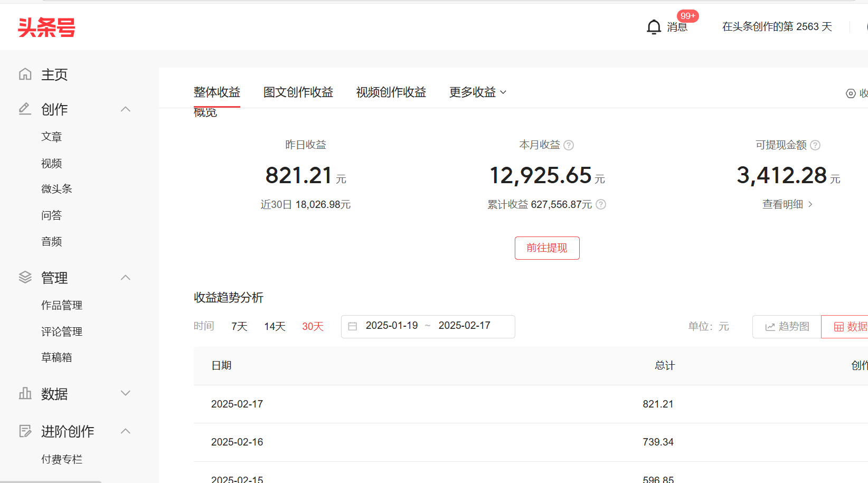Click the 前往提现 button
Screen dimensions: 868x483
click(x=547, y=248)
